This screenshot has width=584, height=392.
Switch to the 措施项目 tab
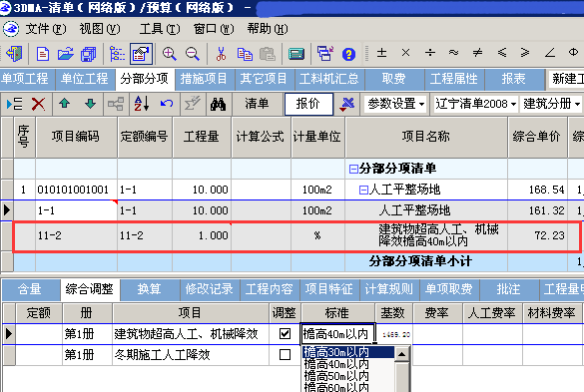[204, 79]
